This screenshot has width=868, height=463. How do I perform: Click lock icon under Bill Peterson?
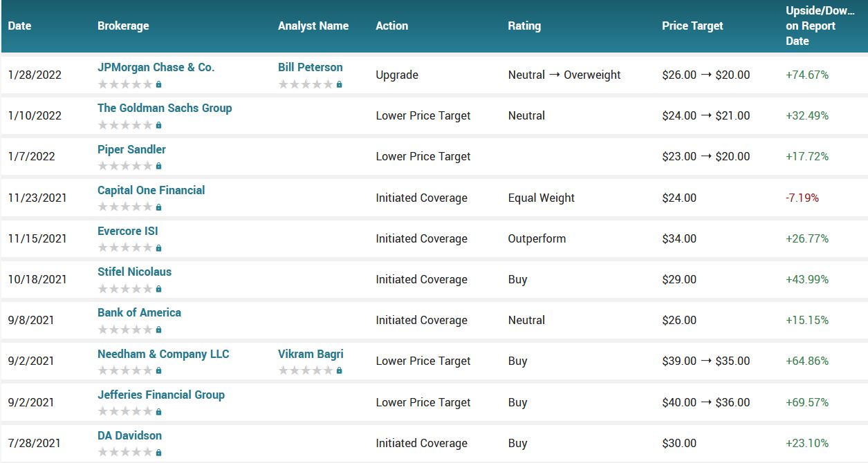(339, 84)
